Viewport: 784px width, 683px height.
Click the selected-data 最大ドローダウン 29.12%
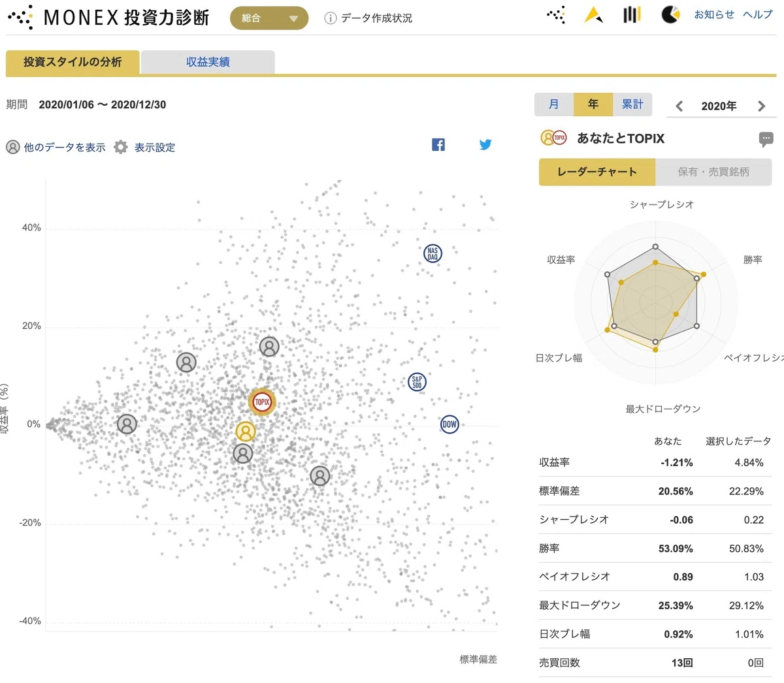tap(747, 605)
